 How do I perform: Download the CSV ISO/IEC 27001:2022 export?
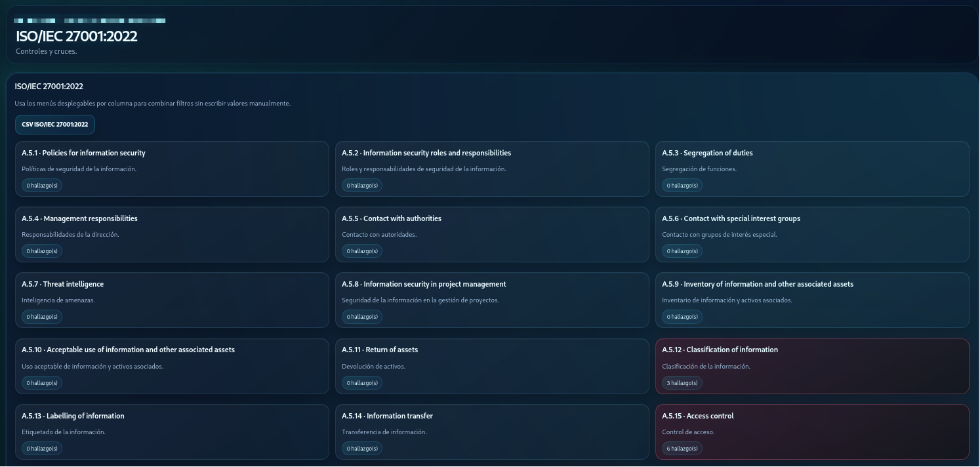click(55, 125)
